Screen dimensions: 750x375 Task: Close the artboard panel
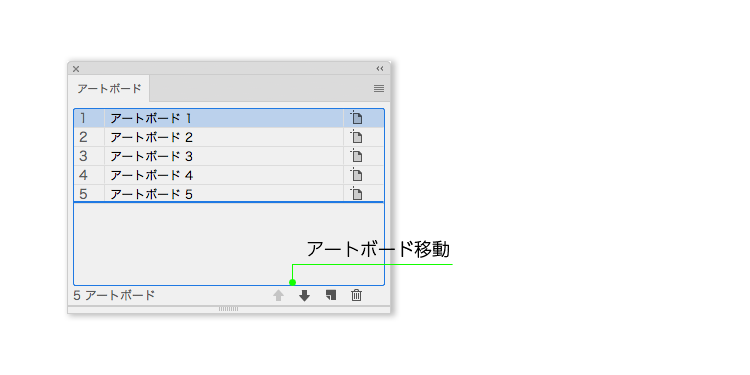76,69
